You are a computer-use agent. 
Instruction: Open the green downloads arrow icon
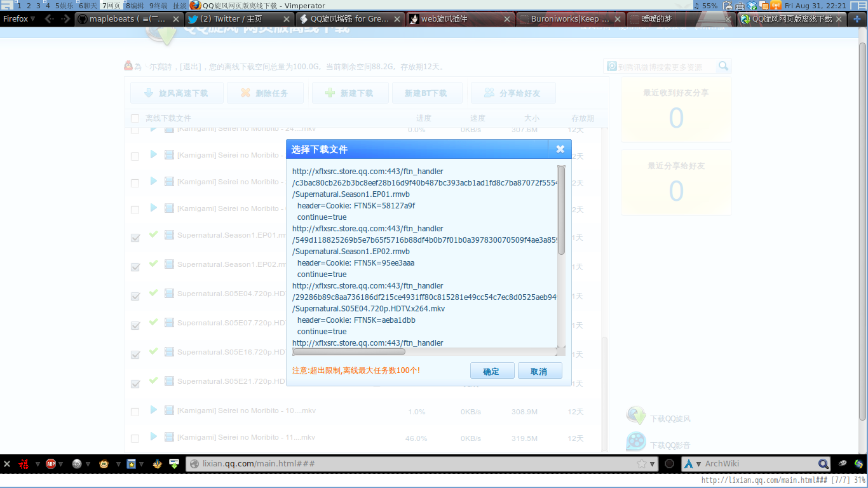pyautogui.click(x=174, y=464)
